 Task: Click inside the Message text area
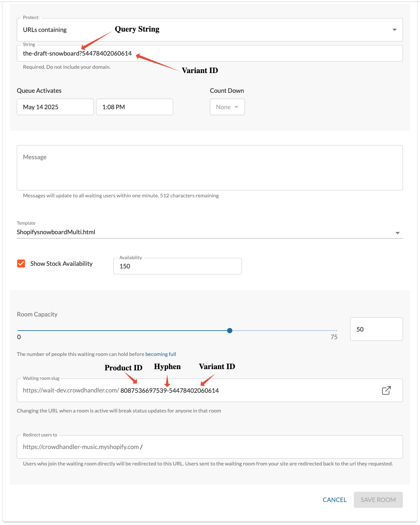210,168
